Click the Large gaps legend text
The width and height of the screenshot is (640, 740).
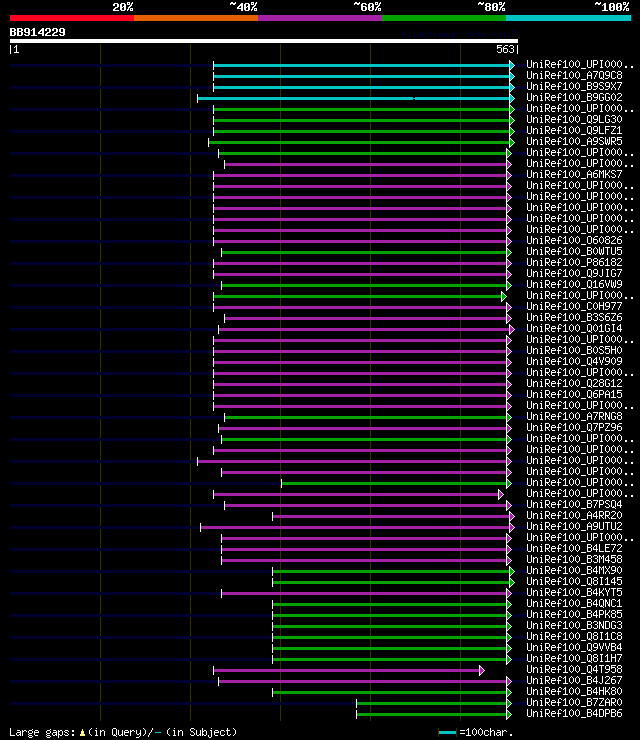42,732
